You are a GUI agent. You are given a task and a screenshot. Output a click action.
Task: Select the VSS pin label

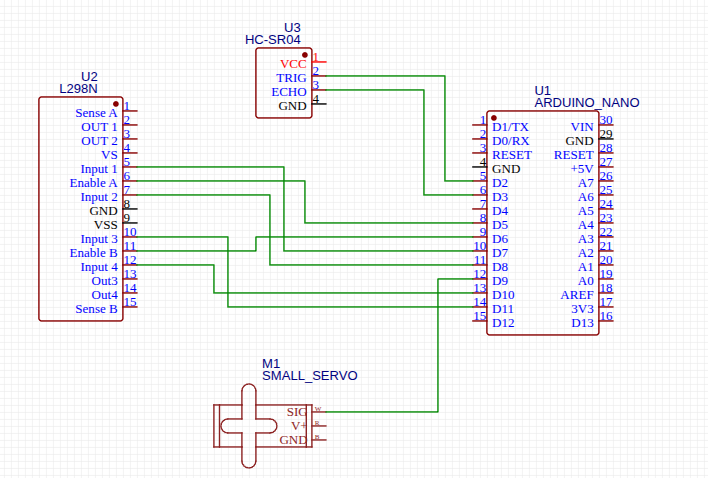(x=106, y=225)
